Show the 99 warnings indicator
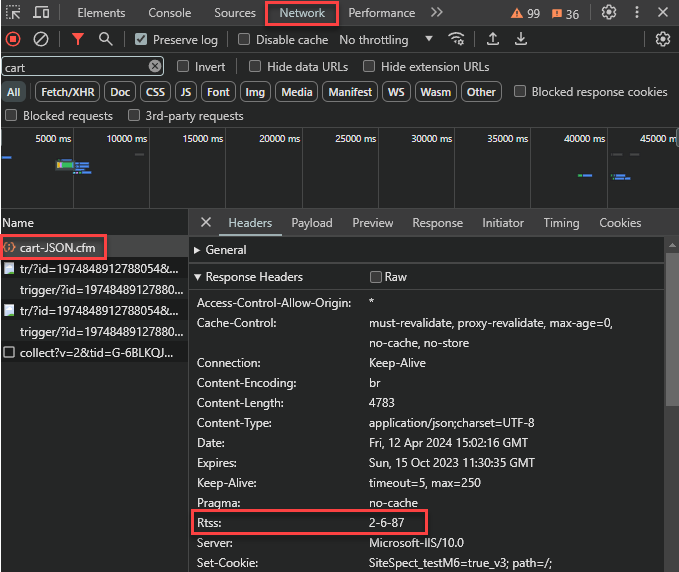This screenshot has height=572, width=679. pyautogui.click(x=525, y=13)
